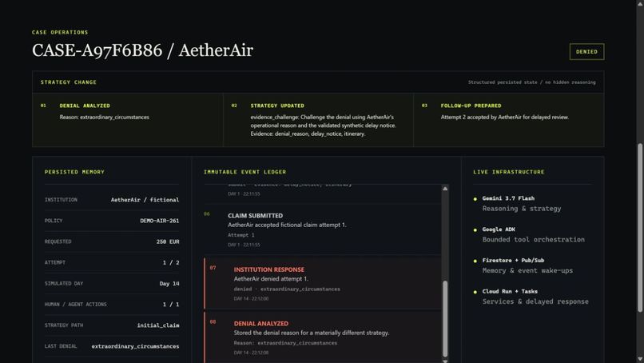Viewport: 644px width, 363px height.
Task: Click the 'Google ADK' label
Action: coord(499,229)
